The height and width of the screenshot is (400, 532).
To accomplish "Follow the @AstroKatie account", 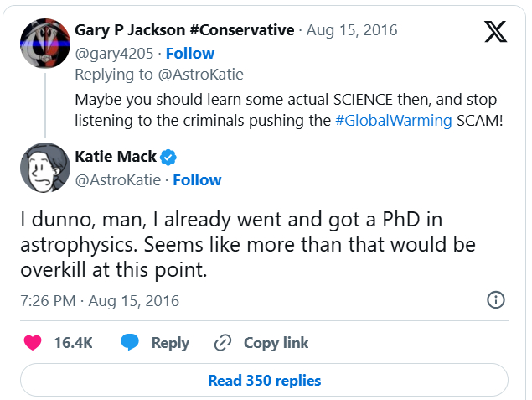I will tap(197, 179).
